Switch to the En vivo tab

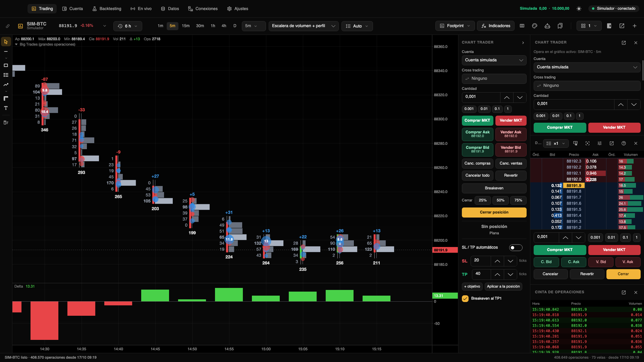point(141,8)
